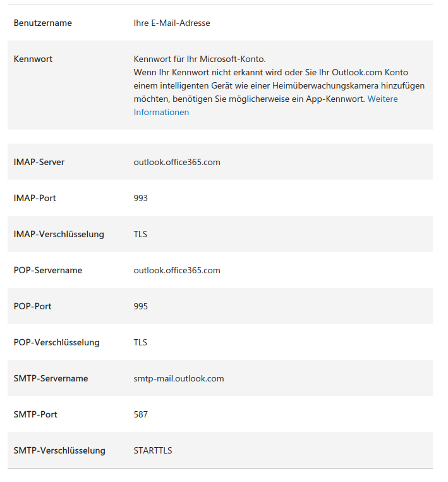Click the SMTP port number 587

(141, 414)
